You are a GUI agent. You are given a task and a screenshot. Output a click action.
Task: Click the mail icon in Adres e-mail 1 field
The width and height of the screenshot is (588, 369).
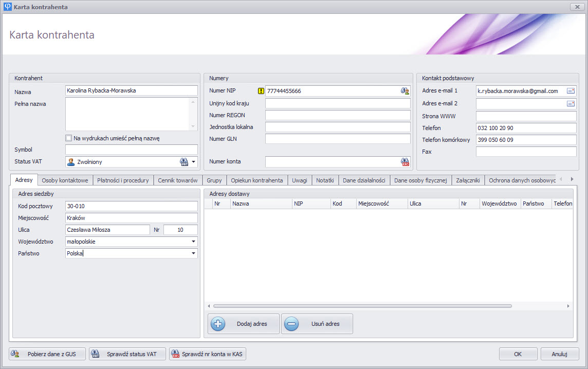point(571,91)
